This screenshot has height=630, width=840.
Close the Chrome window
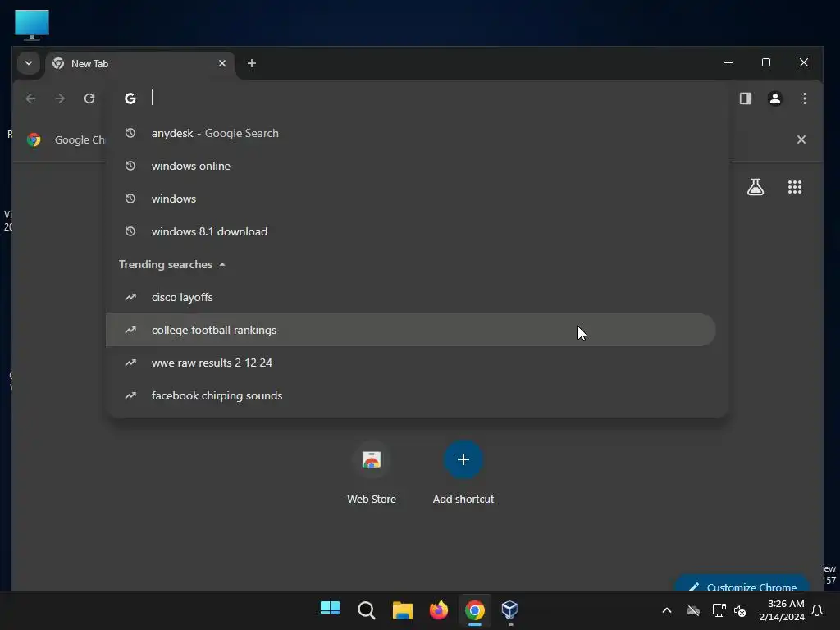(x=804, y=62)
